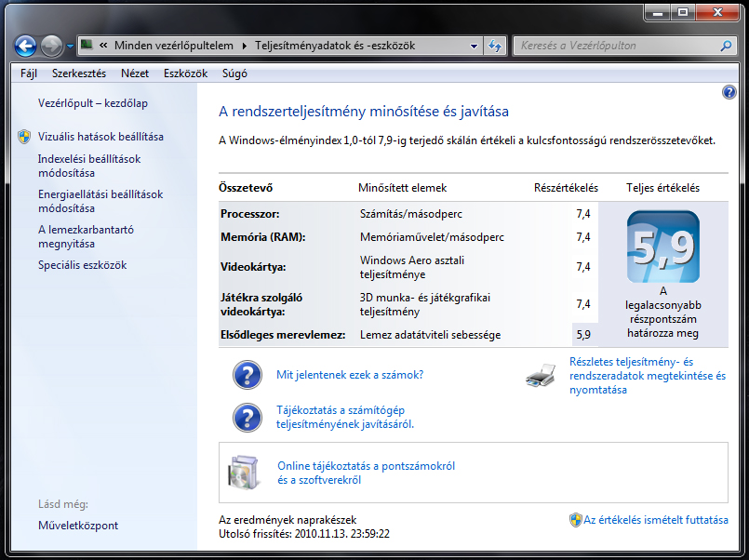The height and width of the screenshot is (560, 749).
Task: Close the window with the red X
Action: click(717, 13)
